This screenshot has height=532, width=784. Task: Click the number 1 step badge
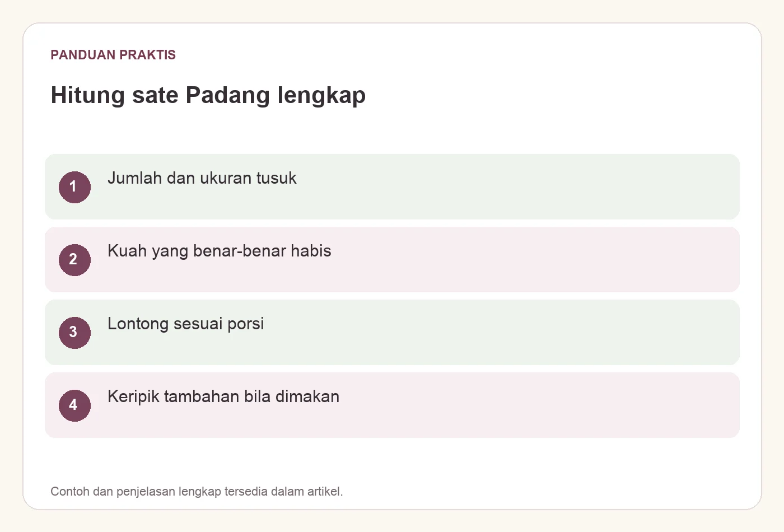(x=74, y=187)
